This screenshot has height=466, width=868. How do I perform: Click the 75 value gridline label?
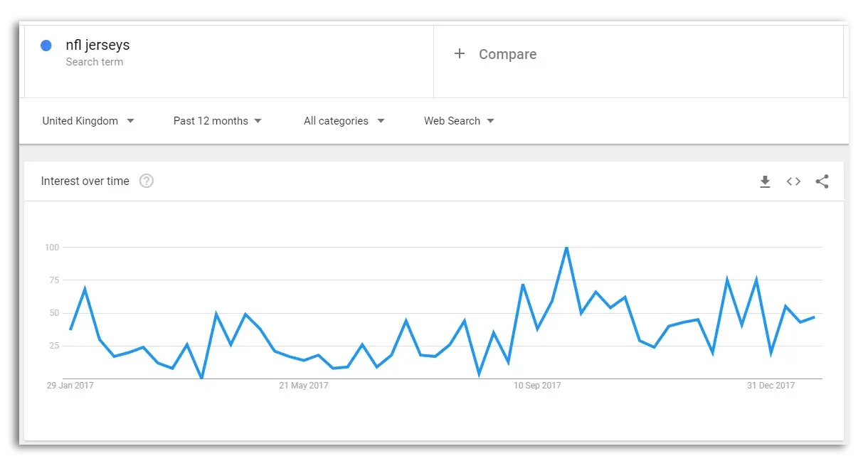[x=51, y=280]
